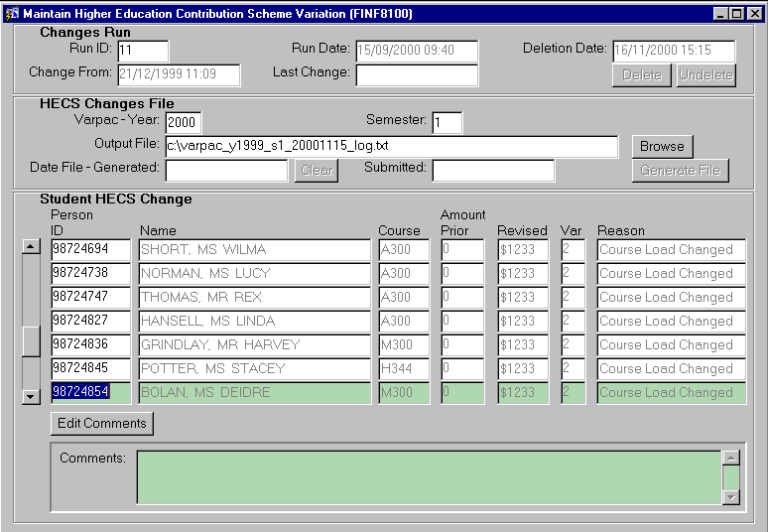The image size is (768, 532).
Task: Focus the Output File path field
Action: coord(392,146)
